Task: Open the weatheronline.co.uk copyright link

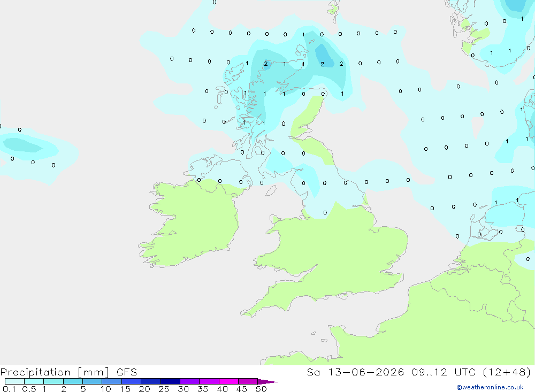Action: 490,387
